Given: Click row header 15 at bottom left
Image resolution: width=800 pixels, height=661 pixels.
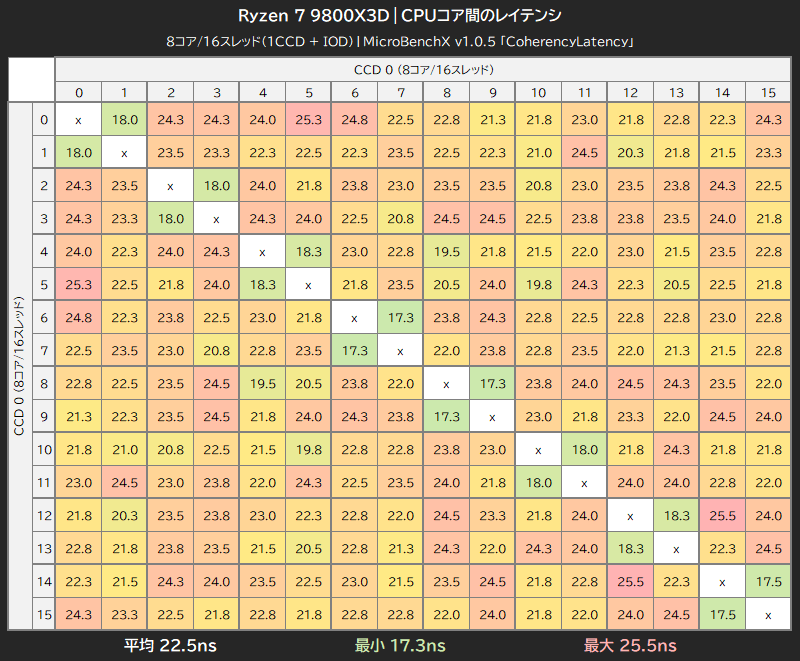Looking at the screenshot, I should (x=44, y=614).
